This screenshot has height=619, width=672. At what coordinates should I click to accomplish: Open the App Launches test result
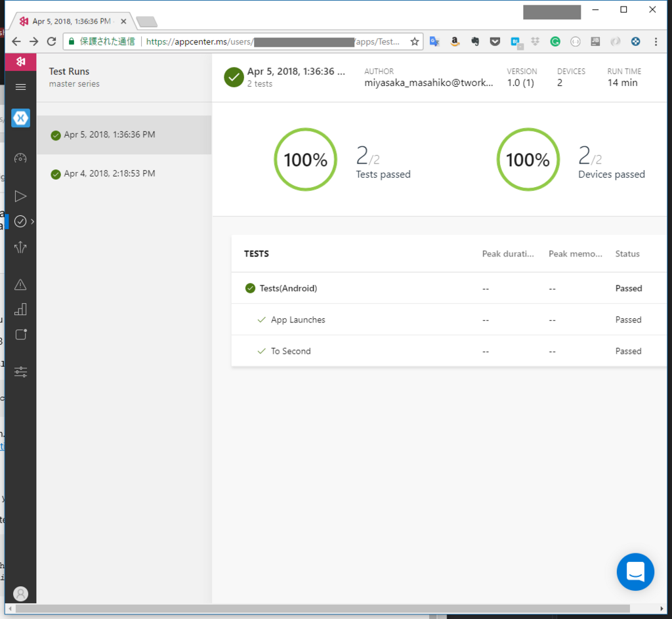[449, 320]
